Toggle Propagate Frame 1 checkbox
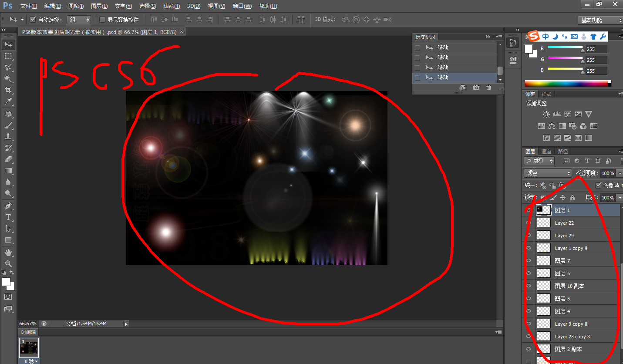This screenshot has height=364, width=623. click(598, 185)
